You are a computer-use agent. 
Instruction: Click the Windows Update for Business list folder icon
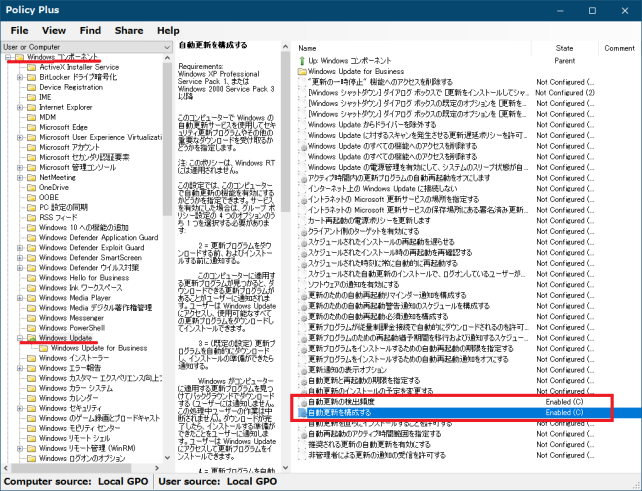coord(302,72)
